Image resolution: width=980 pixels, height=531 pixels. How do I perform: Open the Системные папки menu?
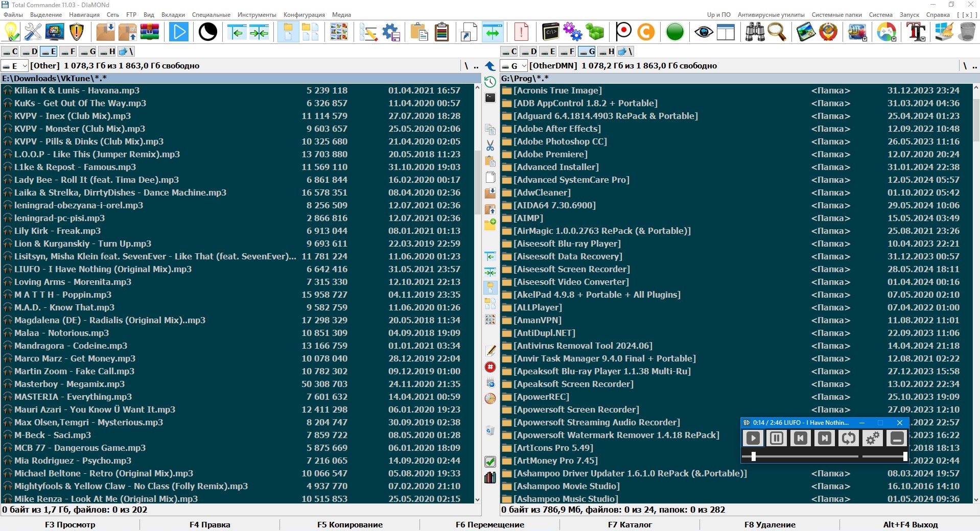click(837, 15)
